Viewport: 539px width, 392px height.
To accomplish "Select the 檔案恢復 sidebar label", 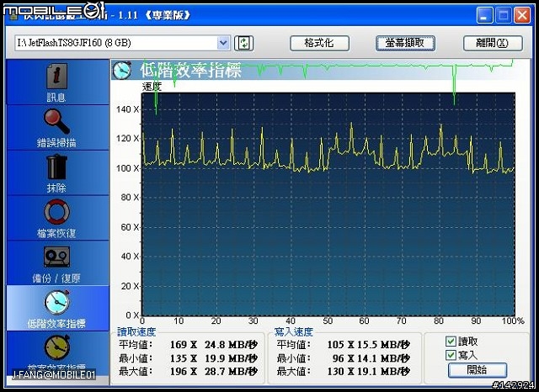I will click(x=56, y=233).
